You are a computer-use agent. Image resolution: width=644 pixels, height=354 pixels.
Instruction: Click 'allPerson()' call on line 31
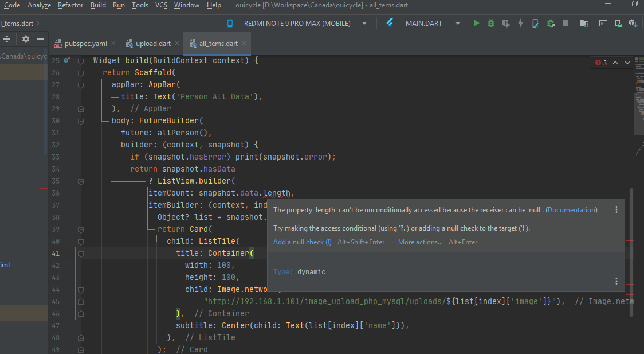(x=182, y=133)
